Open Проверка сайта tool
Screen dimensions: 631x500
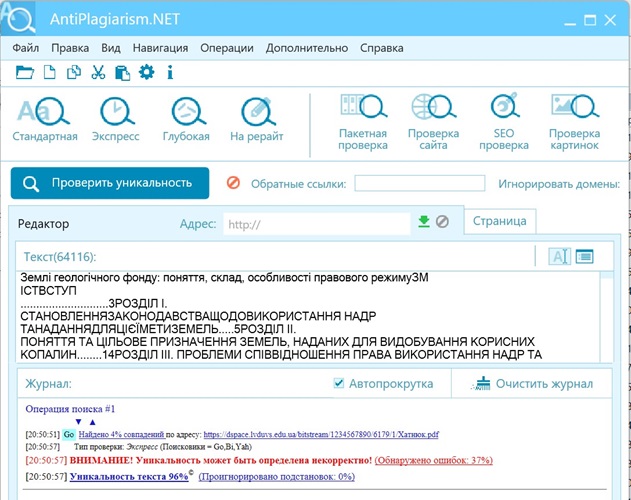(x=433, y=122)
